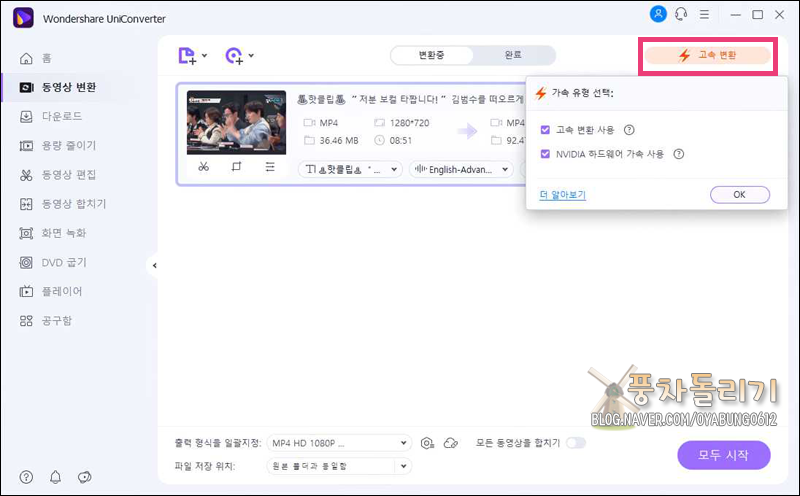Click the video title text 핫클립
Image resolution: width=800 pixels, height=496 pixels.
pyautogui.click(x=410, y=99)
